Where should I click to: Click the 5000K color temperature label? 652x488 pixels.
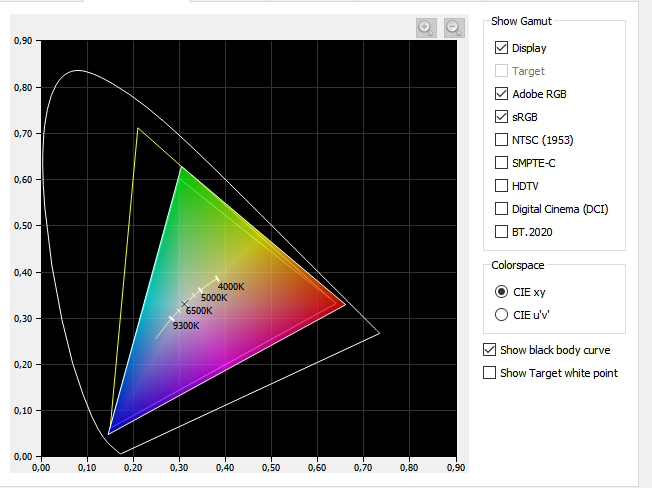214,298
